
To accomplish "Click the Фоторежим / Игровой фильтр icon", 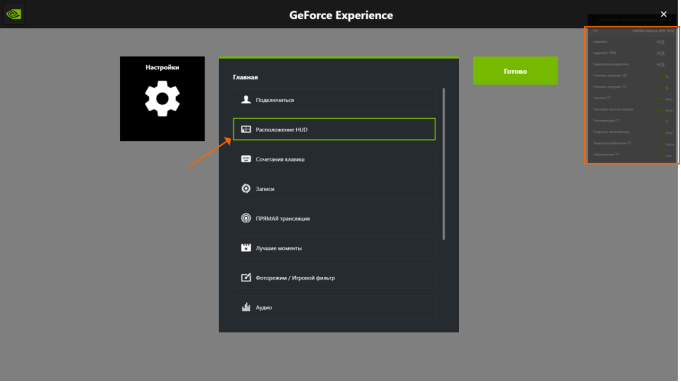I will (x=246, y=277).
